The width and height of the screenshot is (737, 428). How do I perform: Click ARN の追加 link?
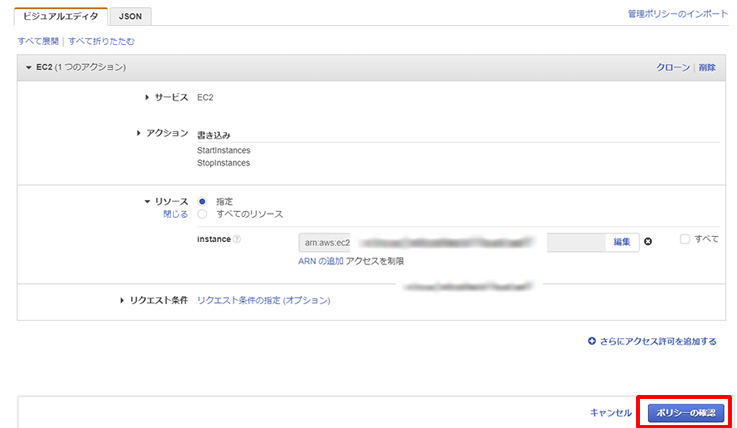pos(321,261)
